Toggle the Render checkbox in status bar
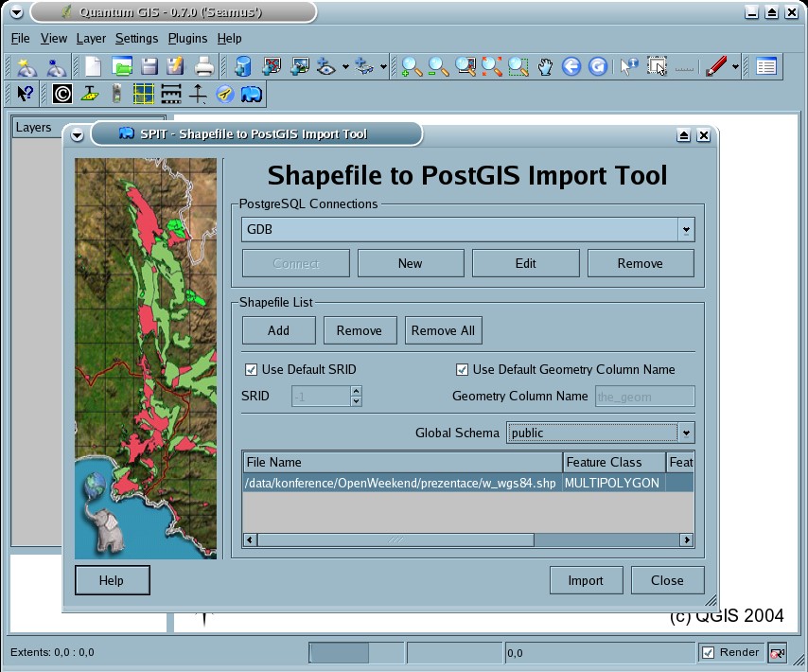 709,653
